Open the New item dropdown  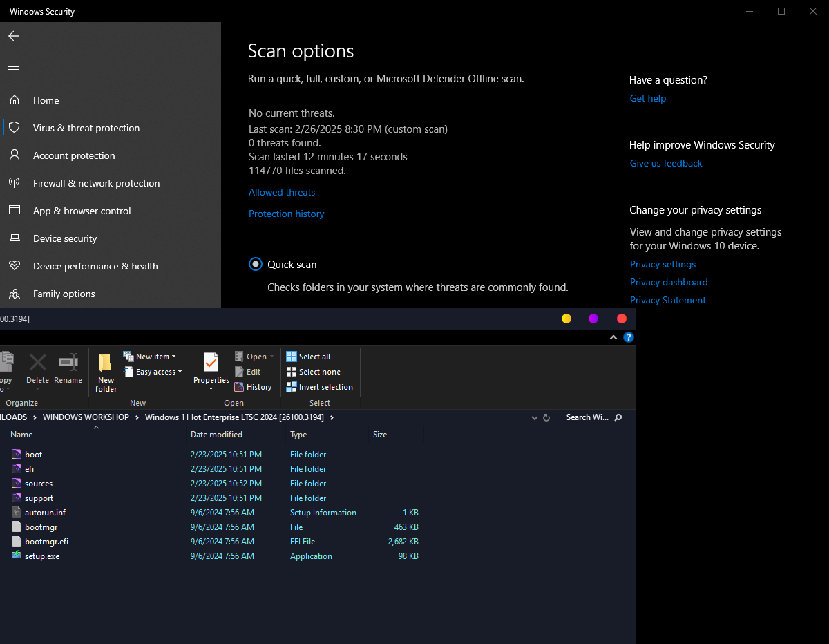[150, 357]
